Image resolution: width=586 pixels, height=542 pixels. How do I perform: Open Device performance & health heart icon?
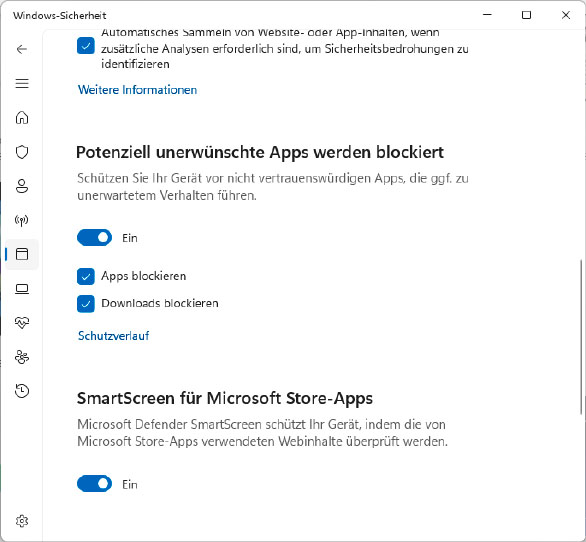[22, 323]
